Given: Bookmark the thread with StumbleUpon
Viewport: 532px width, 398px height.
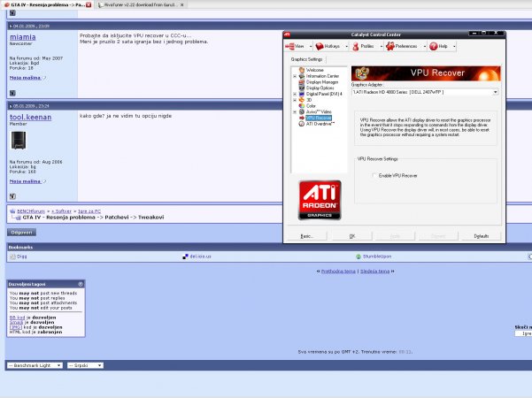Looking at the screenshot, I should point(377,256).
